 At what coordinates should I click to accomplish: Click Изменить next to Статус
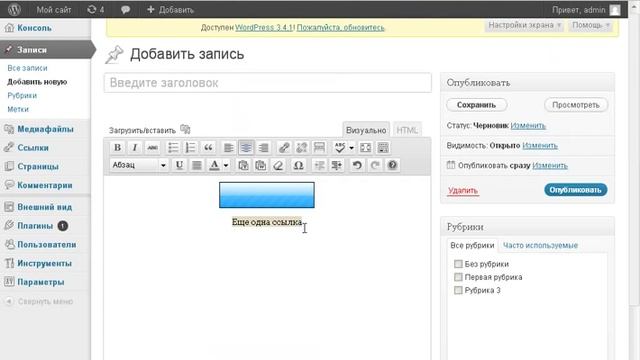pos(528,126)
